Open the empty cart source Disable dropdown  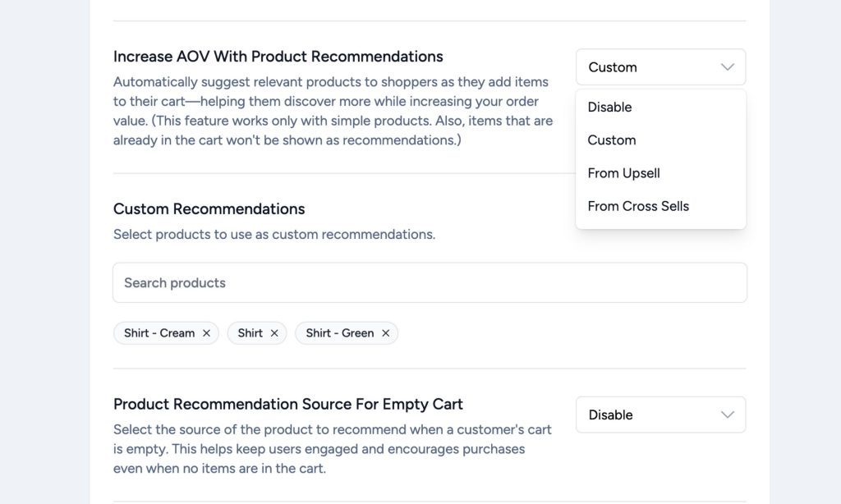click(x=649, y=415)
